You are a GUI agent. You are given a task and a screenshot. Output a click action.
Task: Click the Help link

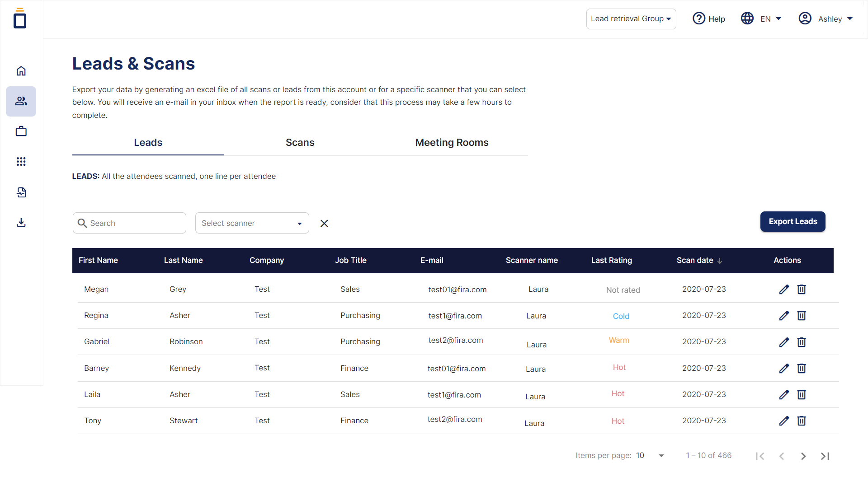coord(717,19)
